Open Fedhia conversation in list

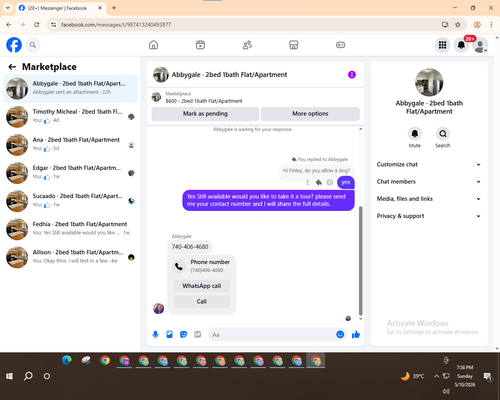(x=70, y=229)
